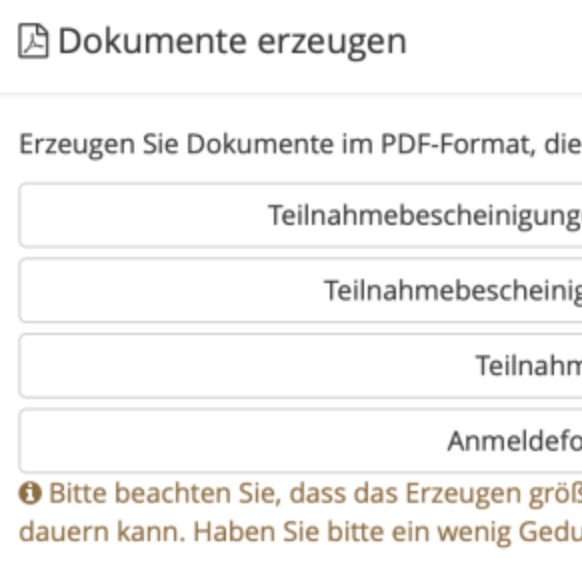The width and height of the screenshot is (582, 582).
Task: Click Haben Sie bitte ein wenig text
Action: 352,532
